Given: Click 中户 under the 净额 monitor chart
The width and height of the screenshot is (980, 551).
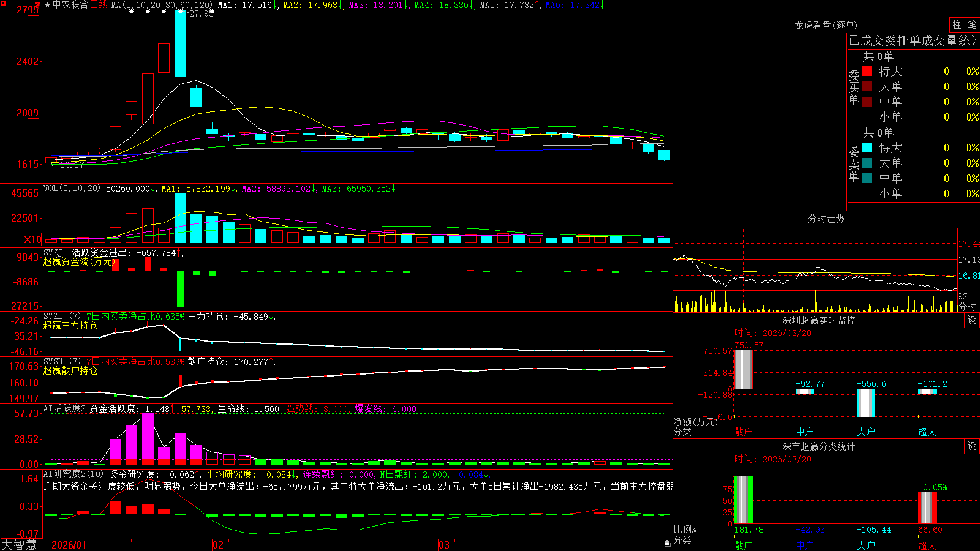Looking at the screenshot, I should pyautogui.click(x=805, y=432).
